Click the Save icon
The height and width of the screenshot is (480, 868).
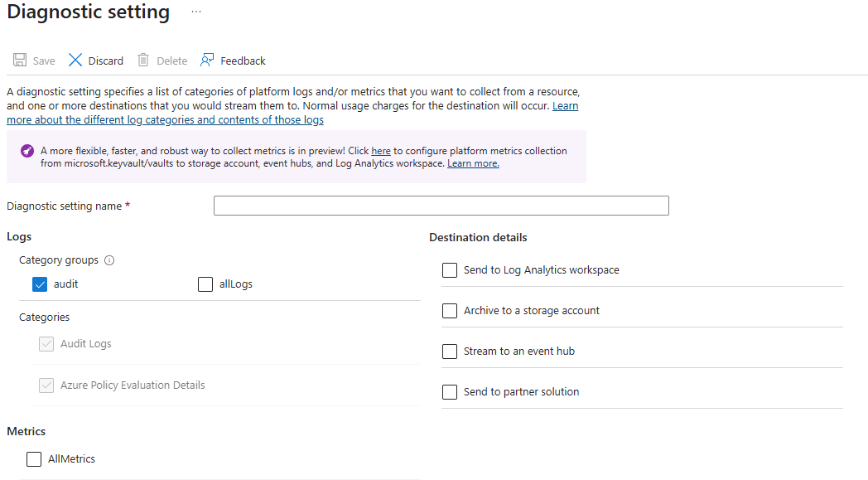(x=18, y=60)
